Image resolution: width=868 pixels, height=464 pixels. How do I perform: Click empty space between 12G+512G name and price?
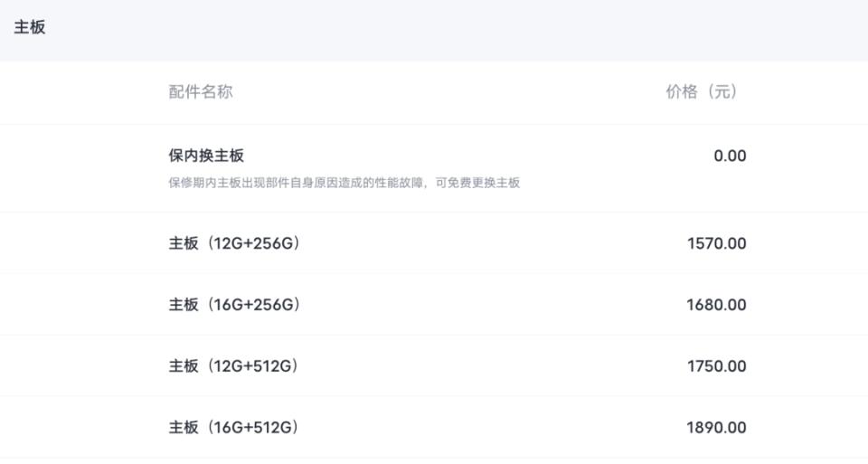pos(493,366)
